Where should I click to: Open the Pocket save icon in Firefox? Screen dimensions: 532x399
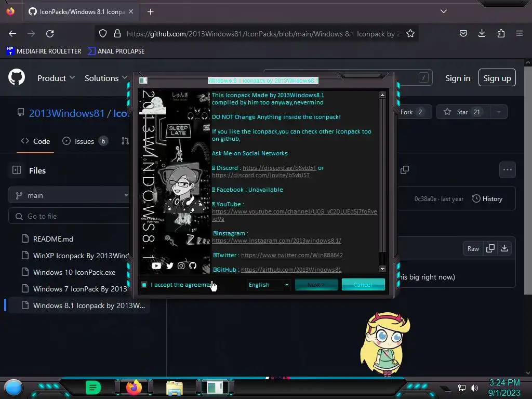pos(463,33)
